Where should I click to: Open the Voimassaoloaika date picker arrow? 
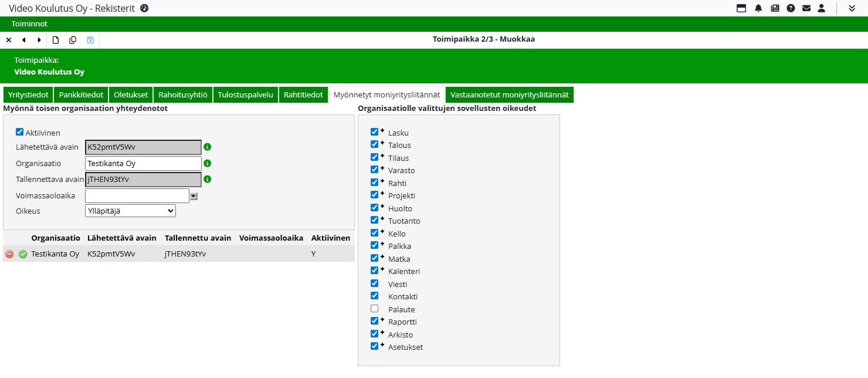(194, 196)
